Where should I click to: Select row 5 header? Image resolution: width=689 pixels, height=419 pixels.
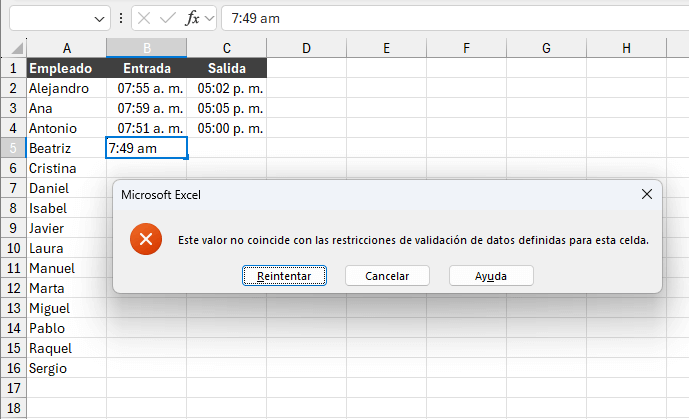(x=13, y=148)
